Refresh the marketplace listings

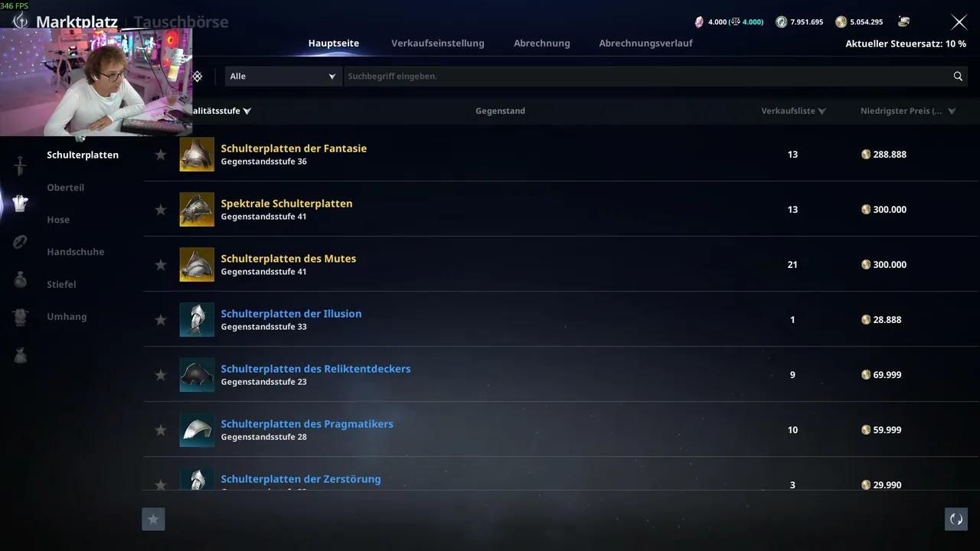pyautogui.click(x=956, y=519)
